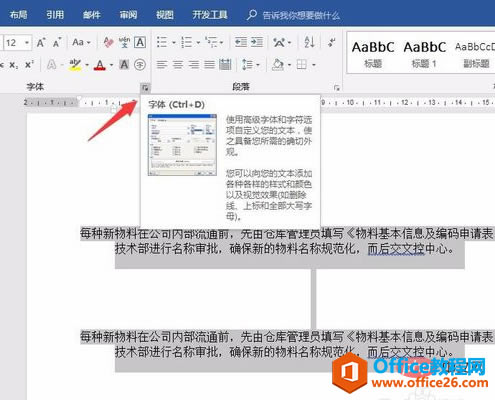Apply distributed alignment
495x400 pixels.
pyautogui.click(x=225, y=65)
